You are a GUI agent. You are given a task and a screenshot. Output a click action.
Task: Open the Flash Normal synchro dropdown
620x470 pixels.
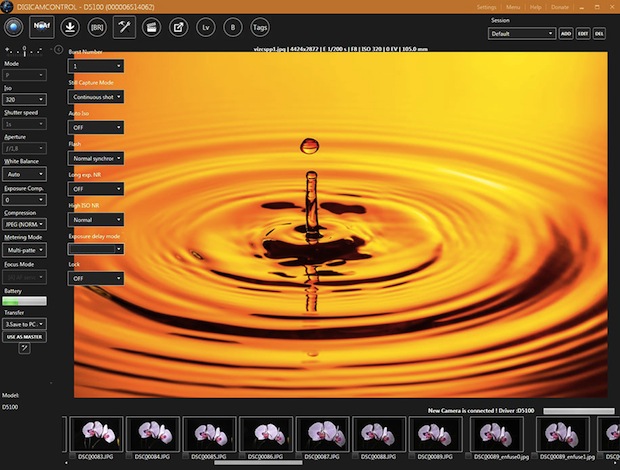tap(96, 158)
